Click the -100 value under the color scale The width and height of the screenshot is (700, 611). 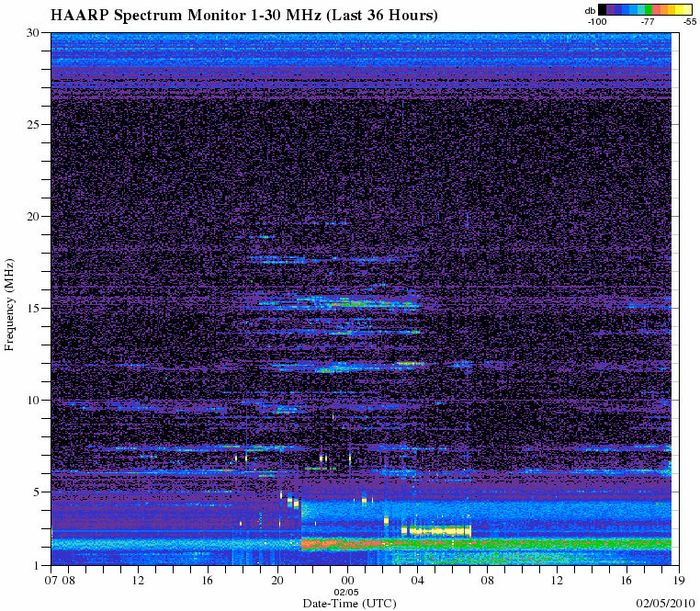point(597,22)
